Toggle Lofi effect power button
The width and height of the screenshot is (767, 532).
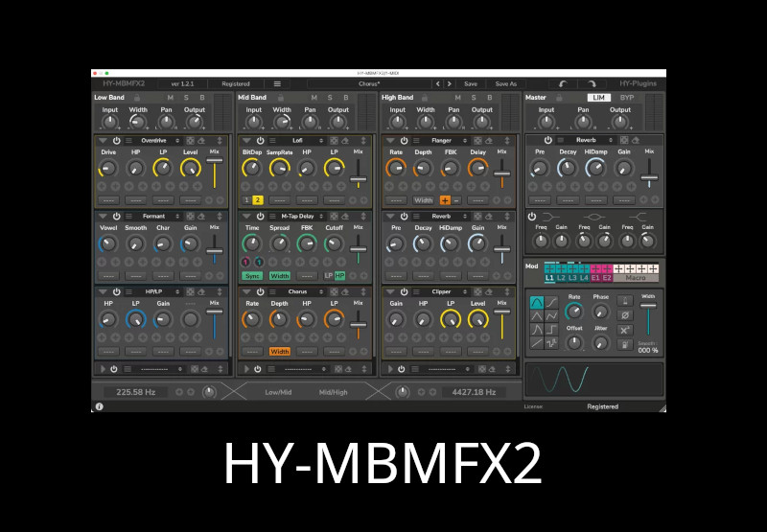tap(260, 141)
